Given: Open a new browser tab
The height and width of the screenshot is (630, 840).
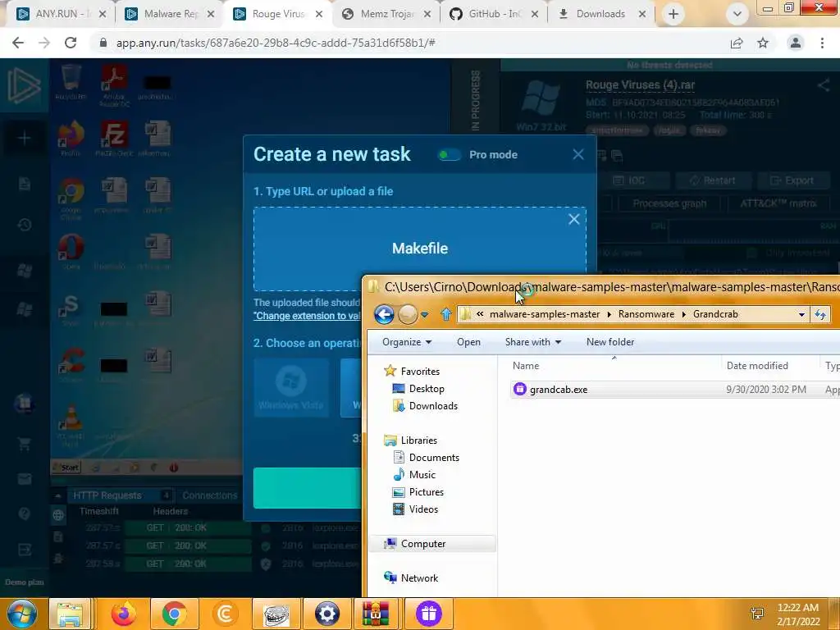Looking at the screenshot, I should coord(673,14).
